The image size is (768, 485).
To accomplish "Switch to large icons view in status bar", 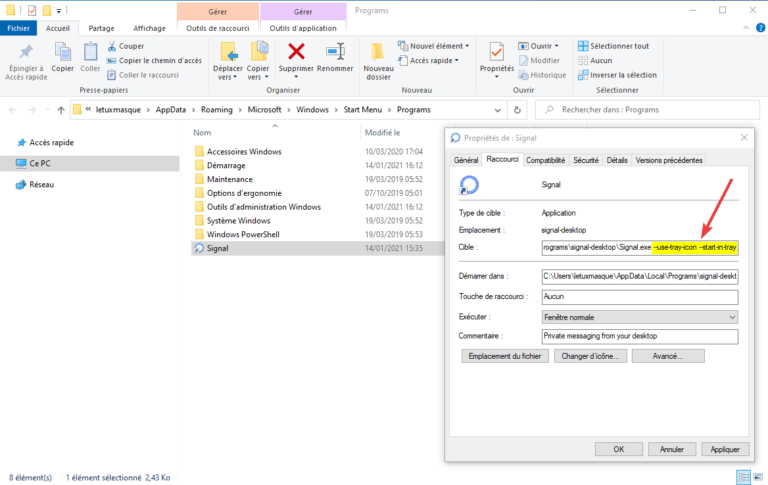I will click(x=758, y=477).
